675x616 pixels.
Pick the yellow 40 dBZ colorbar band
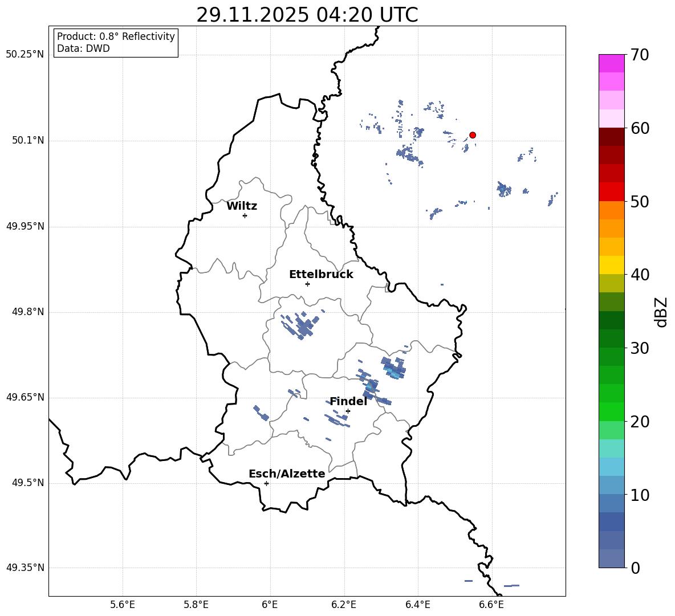pyautogui.click(x=611, y=265)
